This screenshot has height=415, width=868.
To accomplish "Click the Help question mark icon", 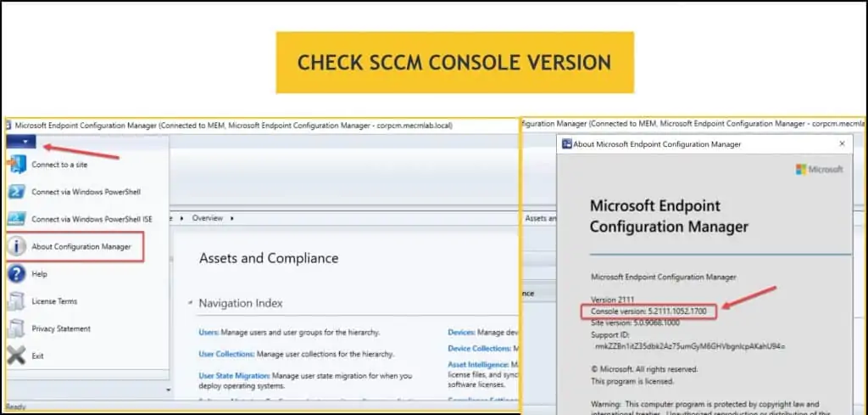I will tap(16, 274).
